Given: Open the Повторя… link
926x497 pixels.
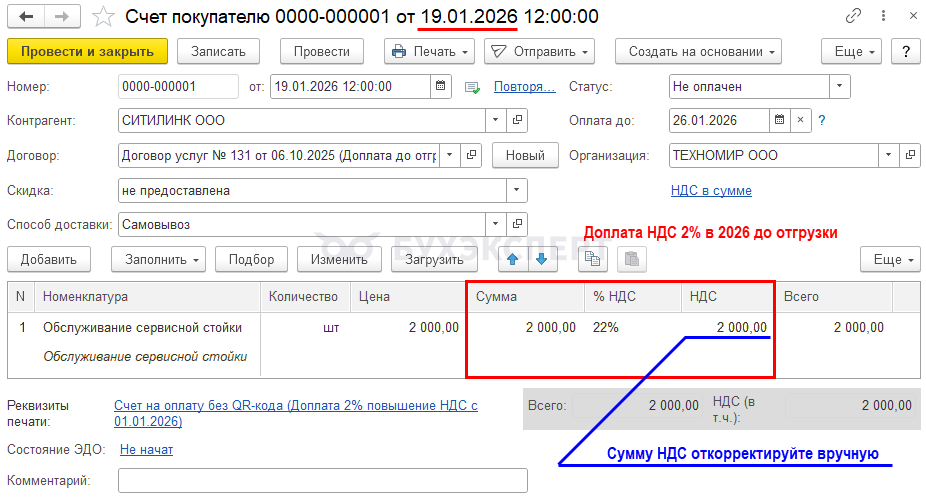Looking at the screenshot, I should [524, 86].
